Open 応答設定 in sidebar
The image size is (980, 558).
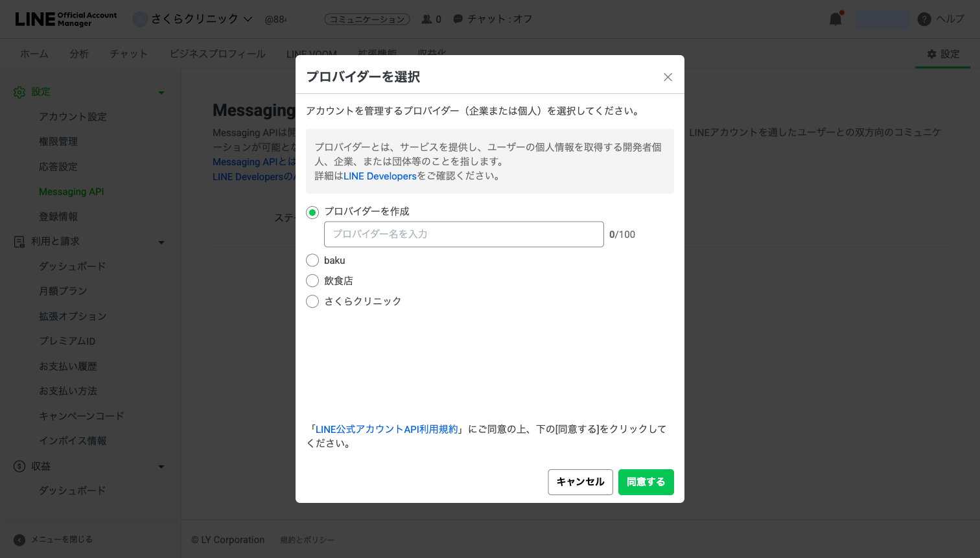[x=58, y=167]
